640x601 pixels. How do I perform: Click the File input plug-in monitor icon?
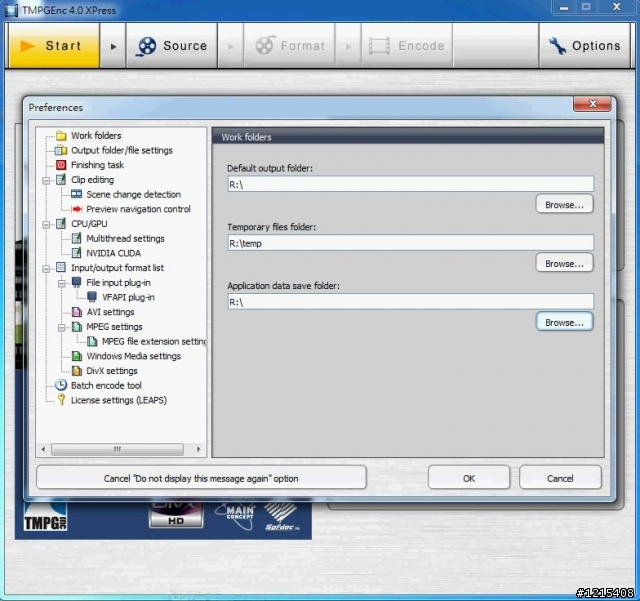click(76, 282)
